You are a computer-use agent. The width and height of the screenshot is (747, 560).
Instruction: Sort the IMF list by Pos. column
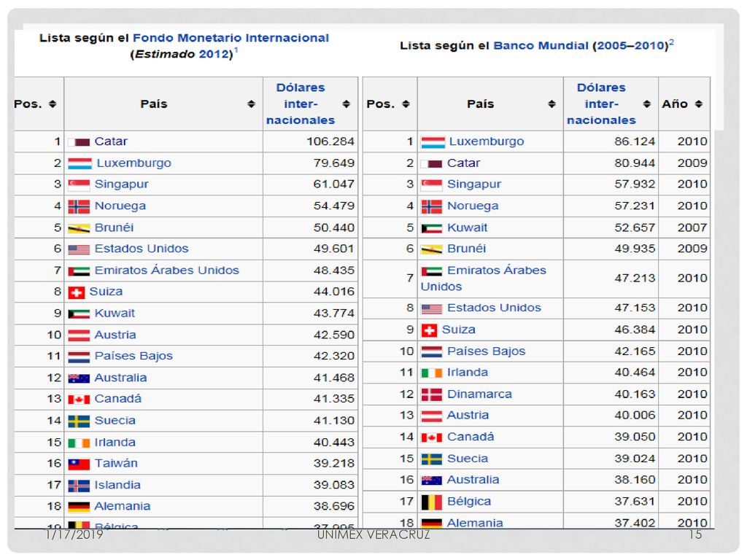pos(53,104)
